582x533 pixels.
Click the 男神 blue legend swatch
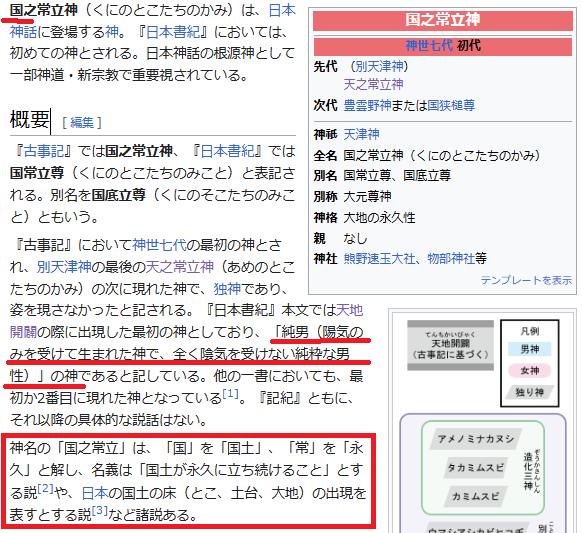tap(530, 349)
